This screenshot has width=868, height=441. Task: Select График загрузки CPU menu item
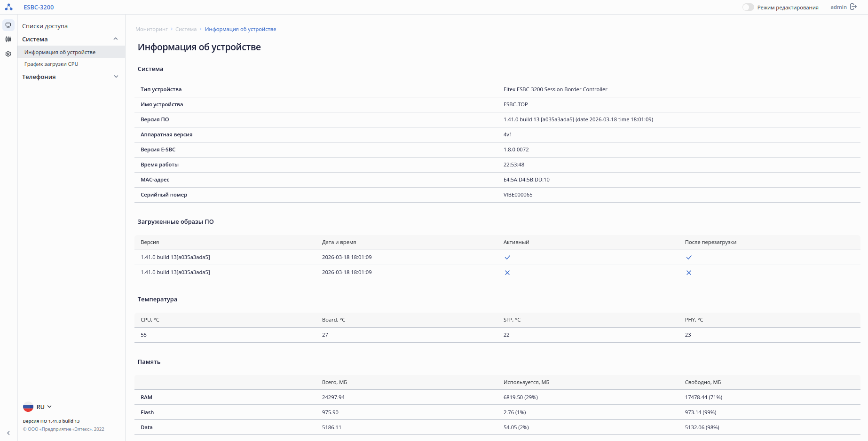pos(51,64)
